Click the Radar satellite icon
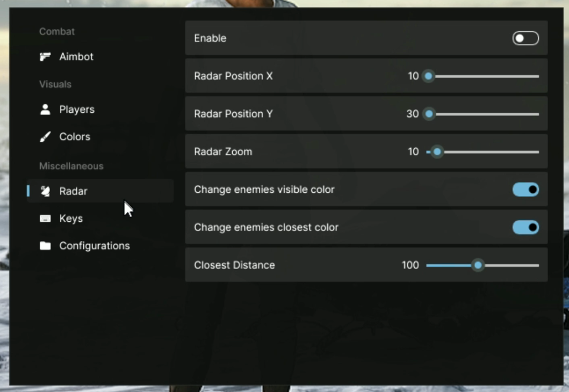 coord(45,191)
